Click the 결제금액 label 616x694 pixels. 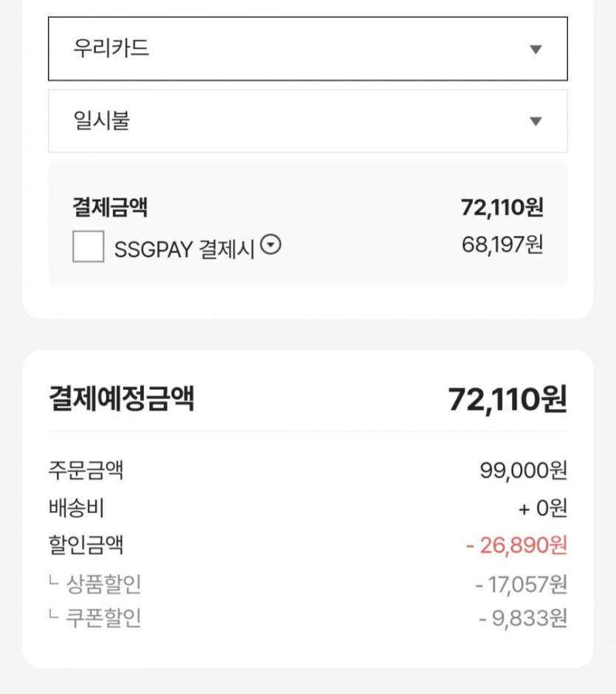(110, 207)
